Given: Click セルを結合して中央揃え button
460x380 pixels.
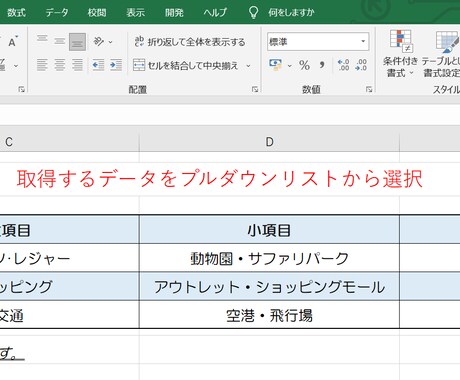Looking at the screenshot, I should [185, 65].
